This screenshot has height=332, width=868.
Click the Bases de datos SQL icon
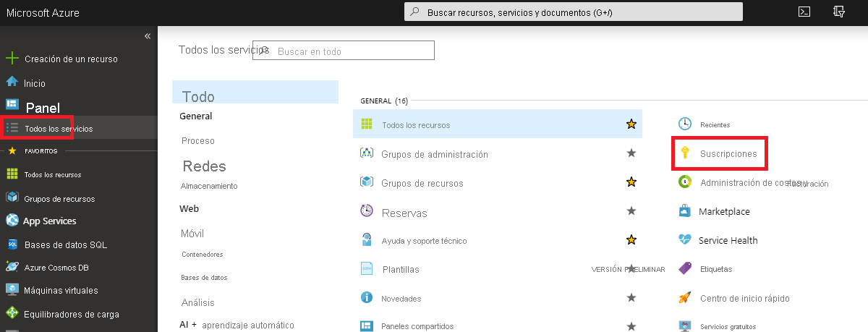pyautogui.click(x=12, y=244)
